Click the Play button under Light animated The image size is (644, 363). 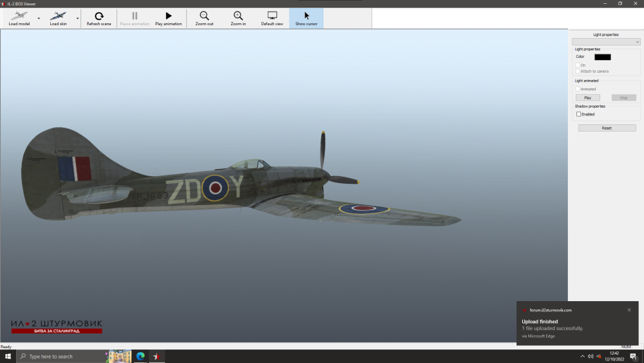click(x=587, y=98)
